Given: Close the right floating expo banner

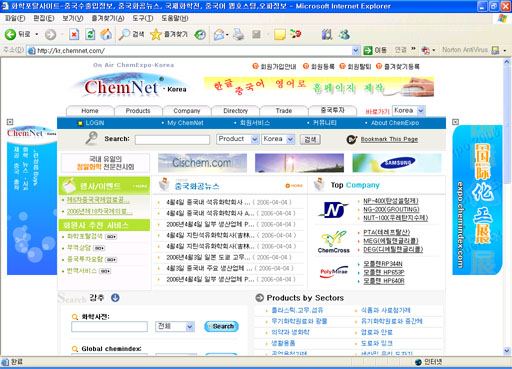Looking at the screenshot, I should 455,122.
